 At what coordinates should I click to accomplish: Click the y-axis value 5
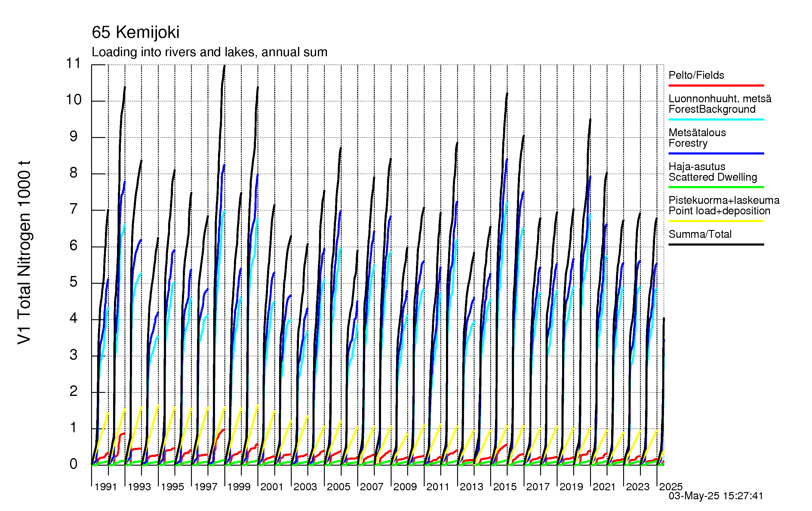click(x=73, y=282)
